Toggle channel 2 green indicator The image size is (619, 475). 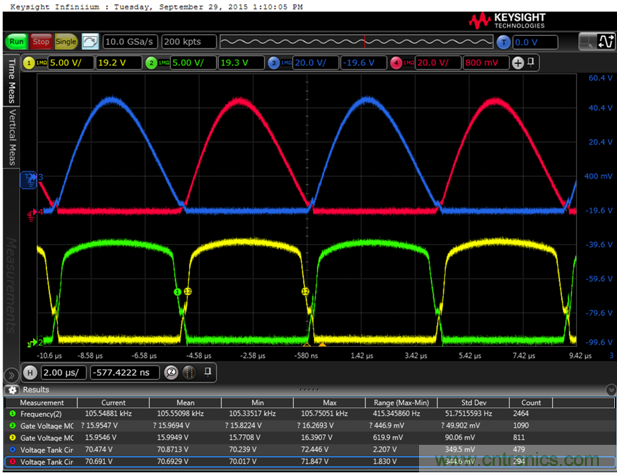152,62
